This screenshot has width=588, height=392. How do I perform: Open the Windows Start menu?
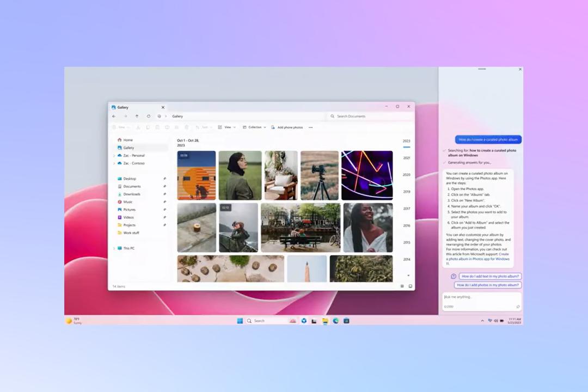pos(240,321)
